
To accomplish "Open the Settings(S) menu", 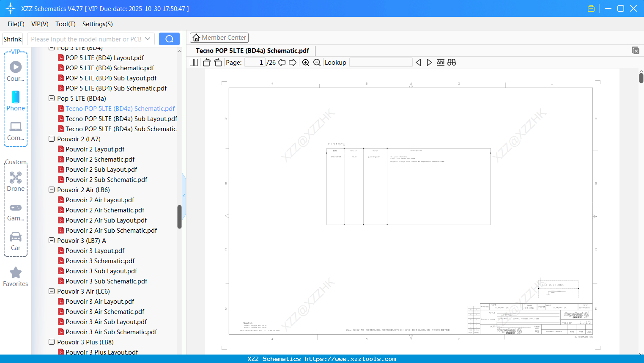I will click(x=97, y=24).
